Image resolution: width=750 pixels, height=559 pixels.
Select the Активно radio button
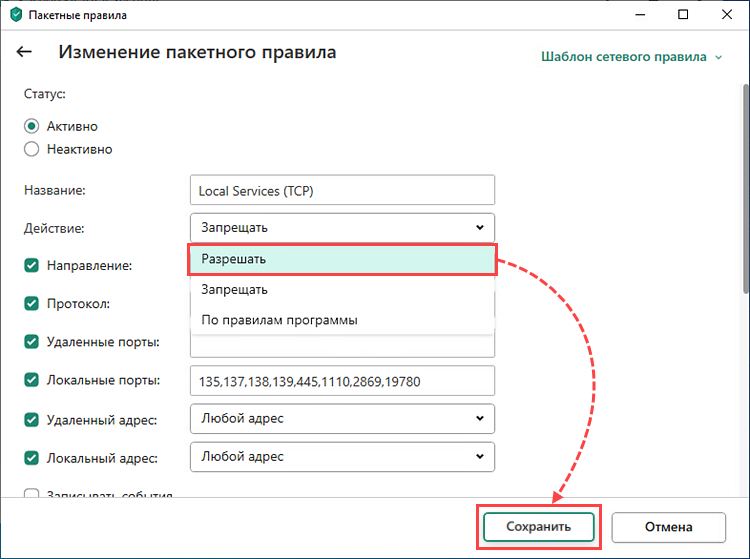(32, 126)
